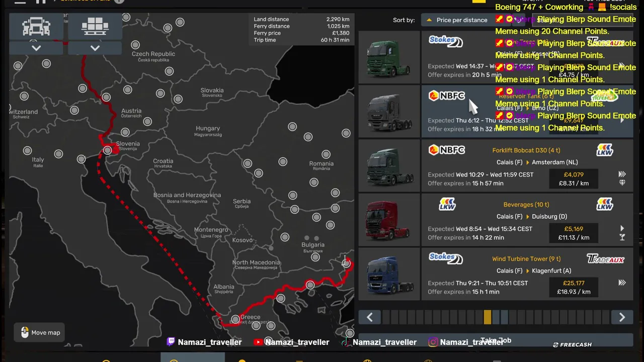Click the £25,177 price value
The width and height of the screenshot is (644, 362).
574,284
